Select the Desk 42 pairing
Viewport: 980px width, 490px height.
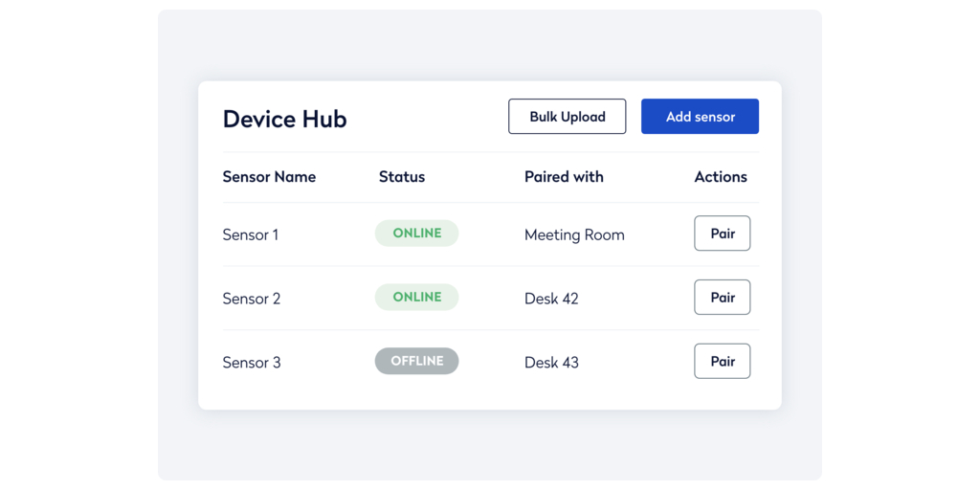point(551,299)
